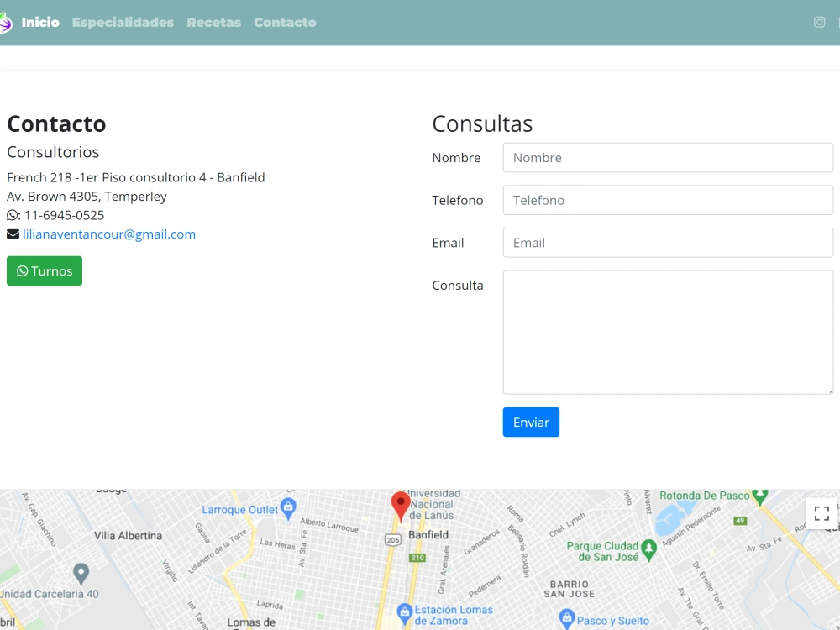
Task: Click the site logo in navbar
Action: (5, 23)
